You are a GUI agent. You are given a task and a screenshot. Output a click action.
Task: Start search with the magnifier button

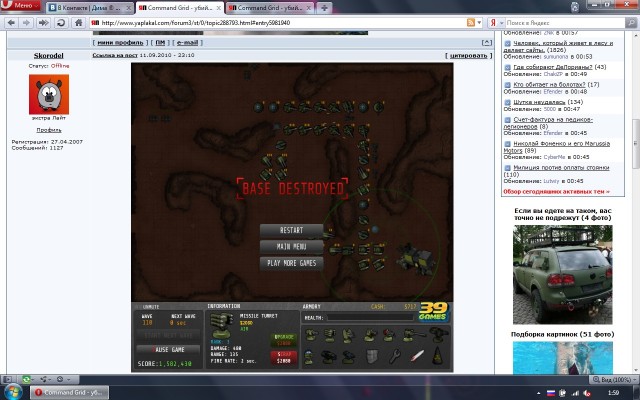[x=631, y=23]
